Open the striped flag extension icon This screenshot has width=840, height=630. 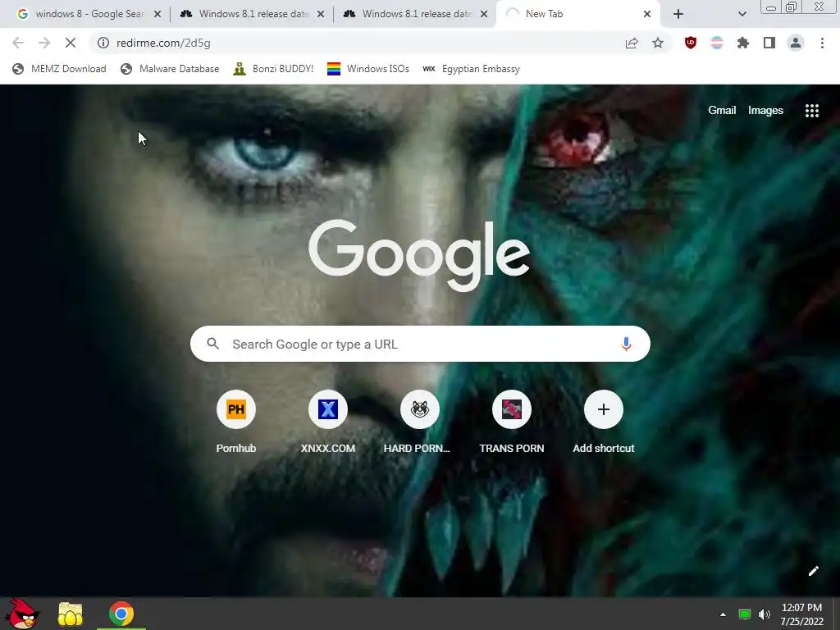pyautogui.click(x=717, y=43)
